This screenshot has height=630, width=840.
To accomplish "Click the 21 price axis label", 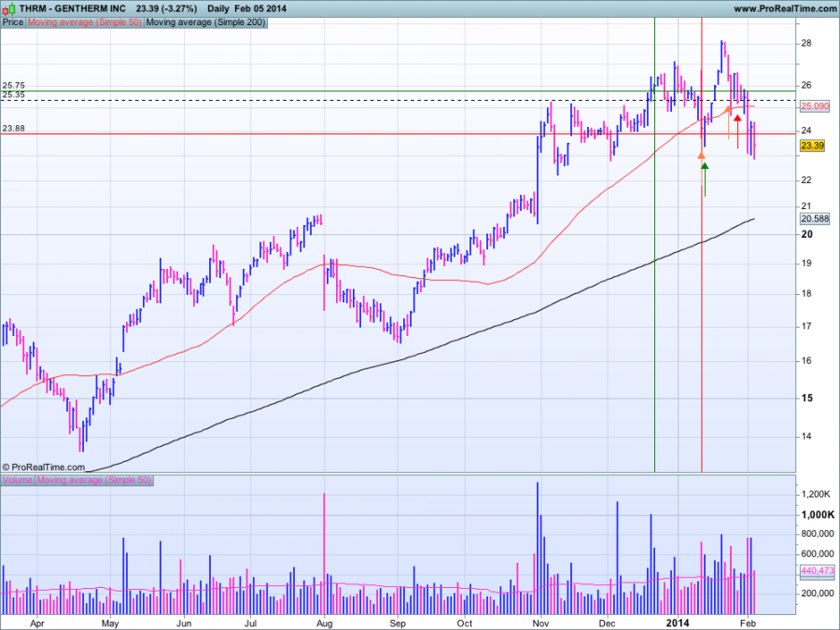I will (806, 206).
